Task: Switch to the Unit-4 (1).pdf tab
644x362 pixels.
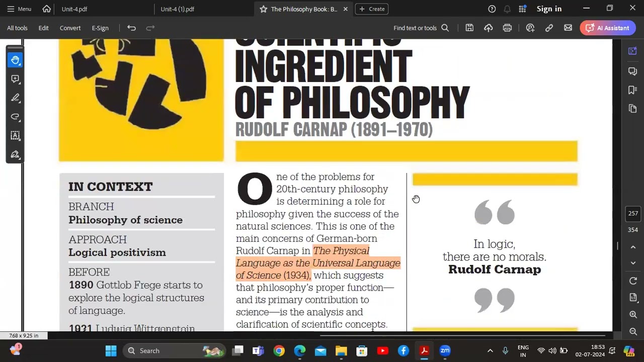Action: click(177, 9)
